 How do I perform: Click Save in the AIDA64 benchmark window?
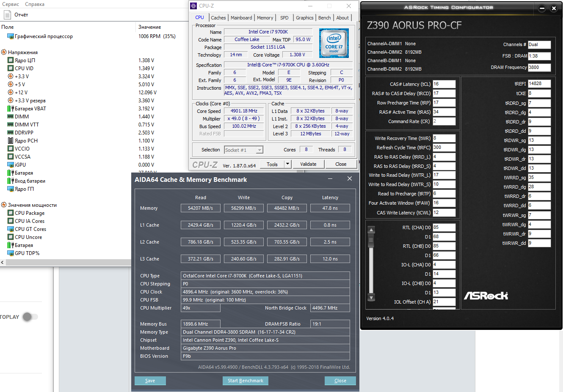click(150, 381)
